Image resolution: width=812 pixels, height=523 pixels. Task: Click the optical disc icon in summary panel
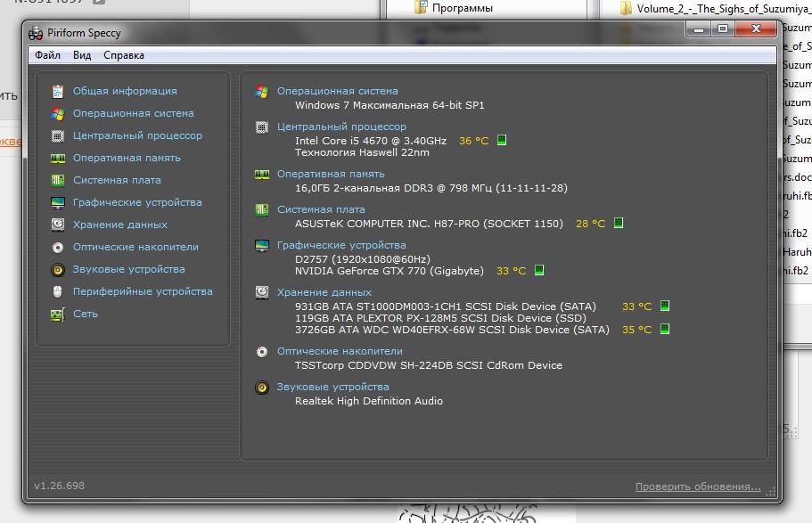(262, 352)
